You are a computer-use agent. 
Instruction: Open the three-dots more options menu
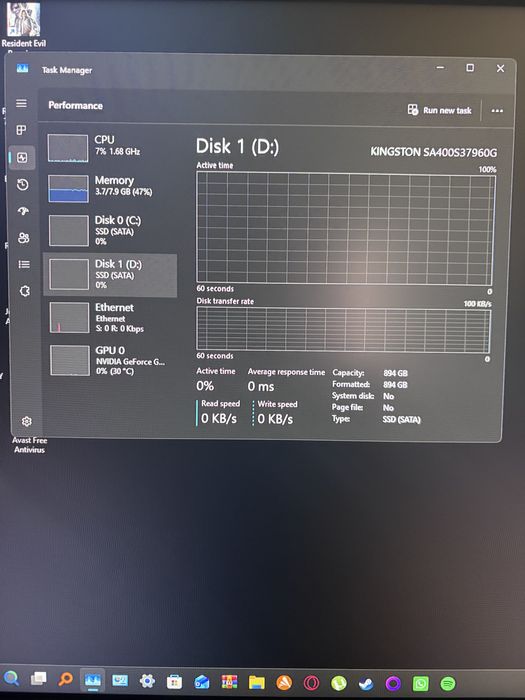[x=497, y=111]
